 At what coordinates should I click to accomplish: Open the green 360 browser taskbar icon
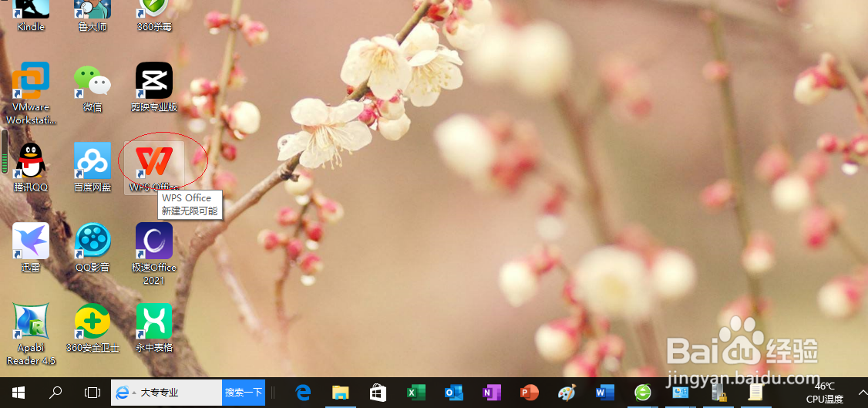coord(642,393)
